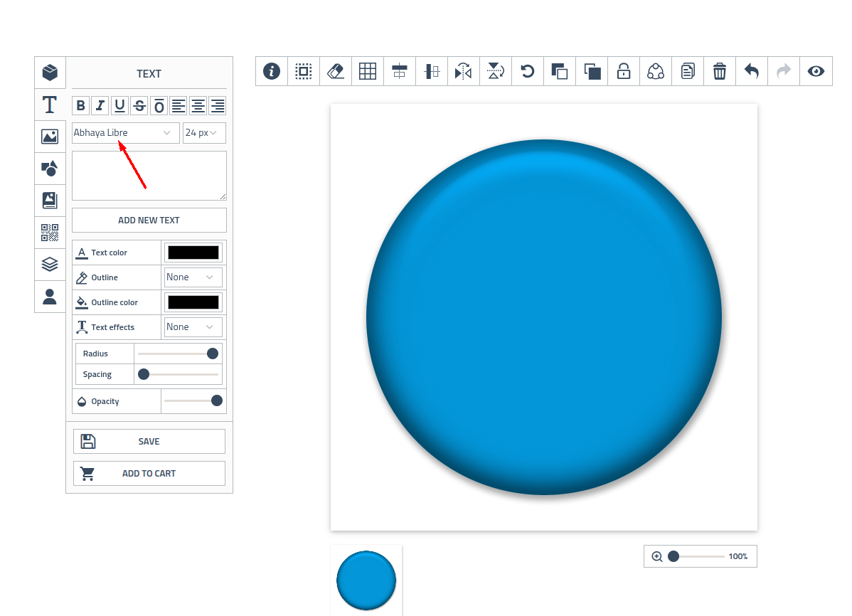Toggle the preview eye icon

(816, 71)
